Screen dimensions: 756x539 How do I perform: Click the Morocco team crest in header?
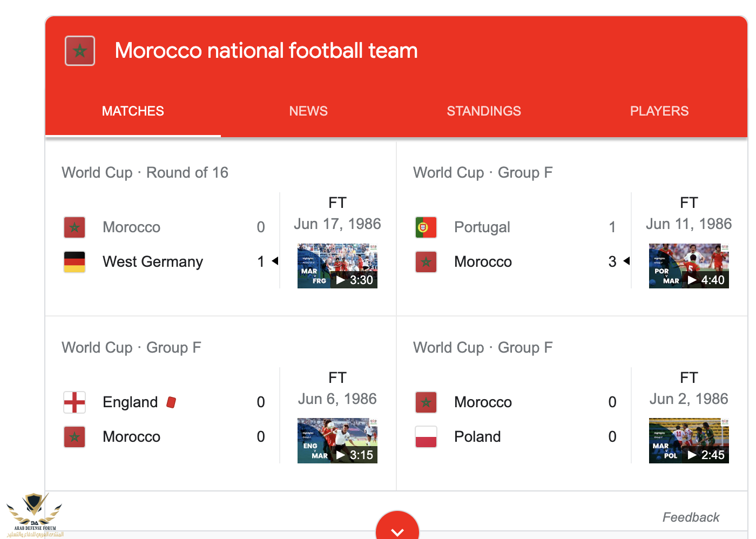pos(80,51)
